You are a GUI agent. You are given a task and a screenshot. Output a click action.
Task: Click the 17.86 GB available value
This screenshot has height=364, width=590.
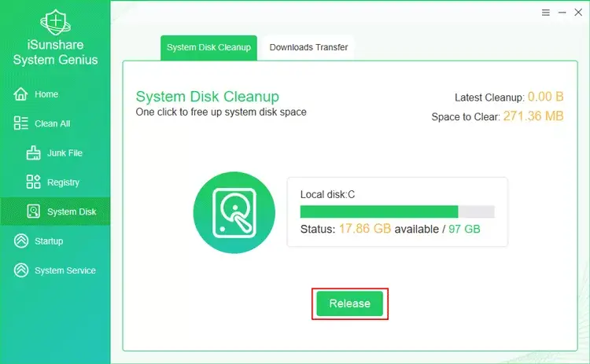[x=365, y=229]
